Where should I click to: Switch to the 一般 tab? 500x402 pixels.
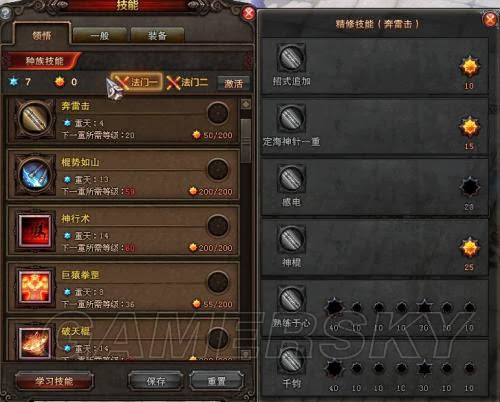click(x=100, y=35)
